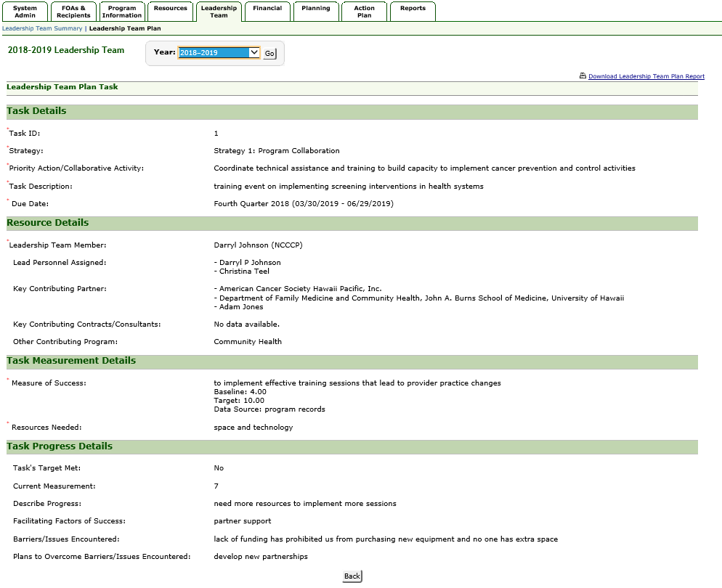Click the printer icon beside the download report link
722x588 pixels.
(x=583, y=76)
